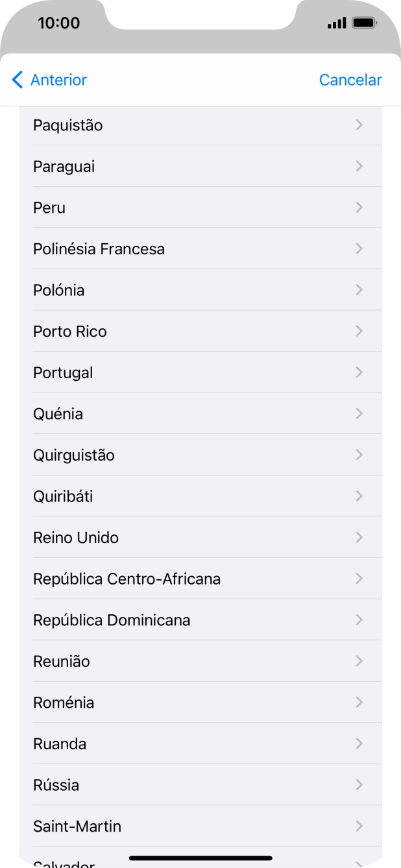This screenshot has height=868, width=401.
Task: Tap the cellular signal strength icon
Action: (x=337, y=22)
